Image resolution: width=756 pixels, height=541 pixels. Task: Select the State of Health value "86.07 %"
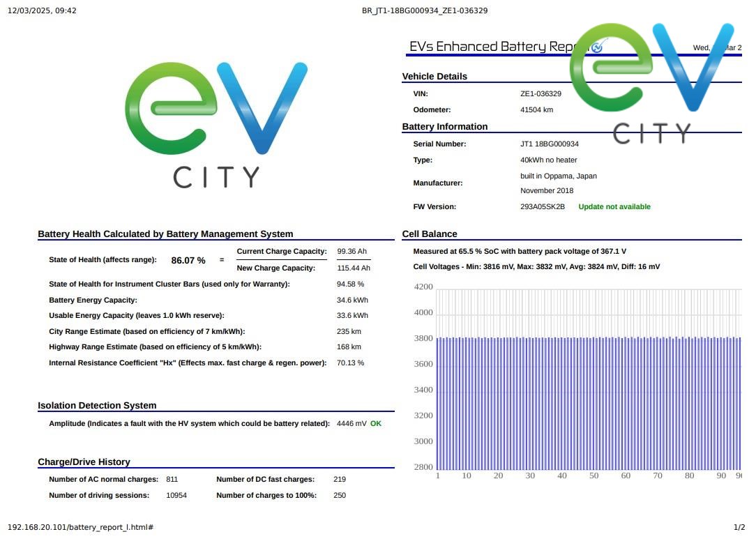click(x=188, y=260)
